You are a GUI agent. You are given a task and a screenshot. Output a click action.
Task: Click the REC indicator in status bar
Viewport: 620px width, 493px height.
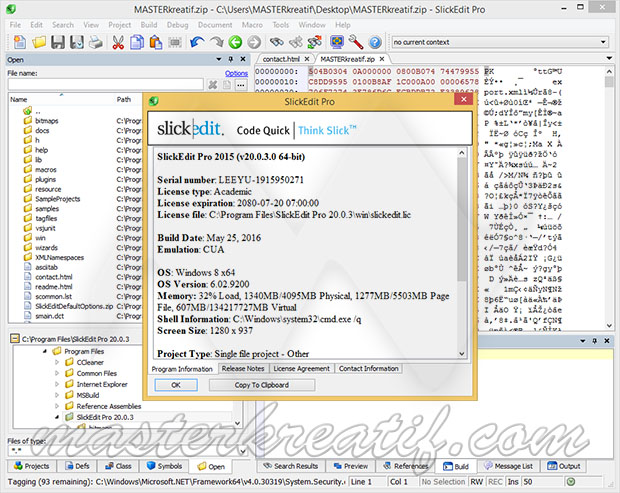(x=495, y=482)
